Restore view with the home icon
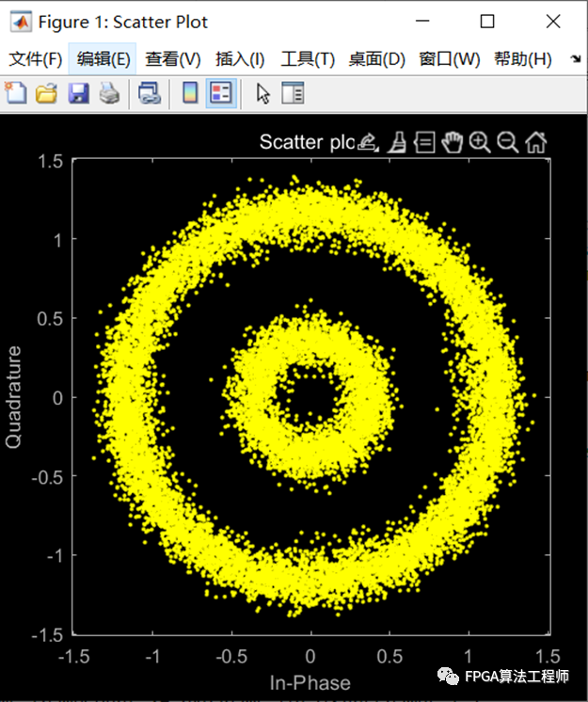 [535, 142]
